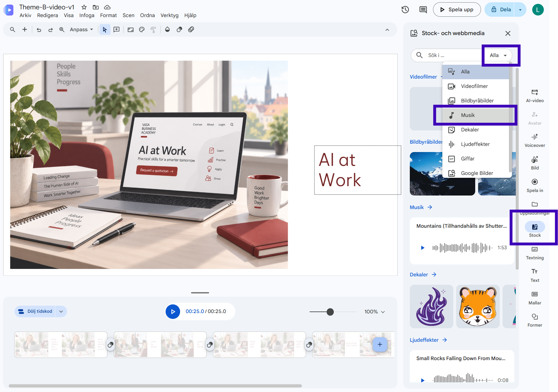The width and height of the screenshot is (558, 392).
Task: Open the Infoga menu
Action: coord(87,15)
